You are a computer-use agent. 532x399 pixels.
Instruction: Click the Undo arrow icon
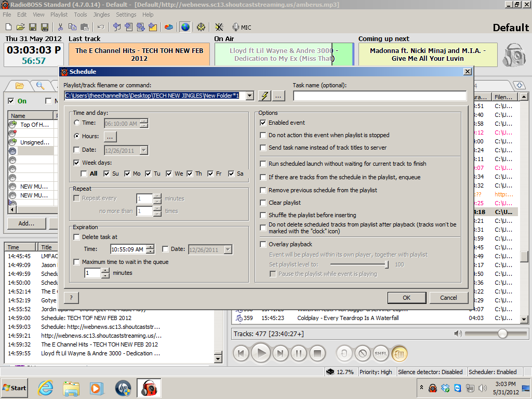(100, 27)
